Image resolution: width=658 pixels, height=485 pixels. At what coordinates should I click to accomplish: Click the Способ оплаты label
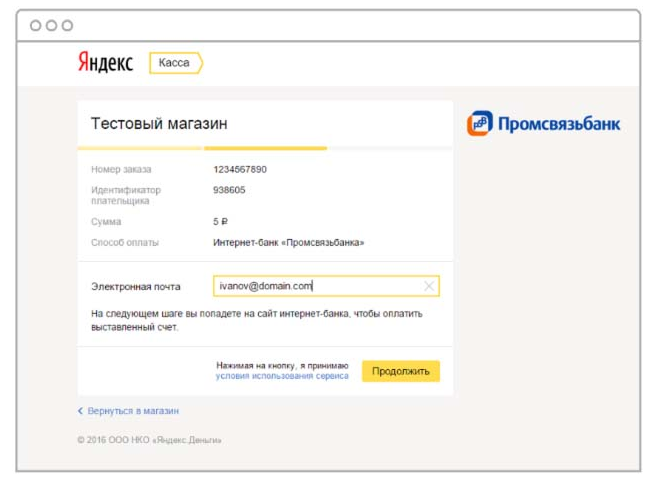click(x=125, y=242)
